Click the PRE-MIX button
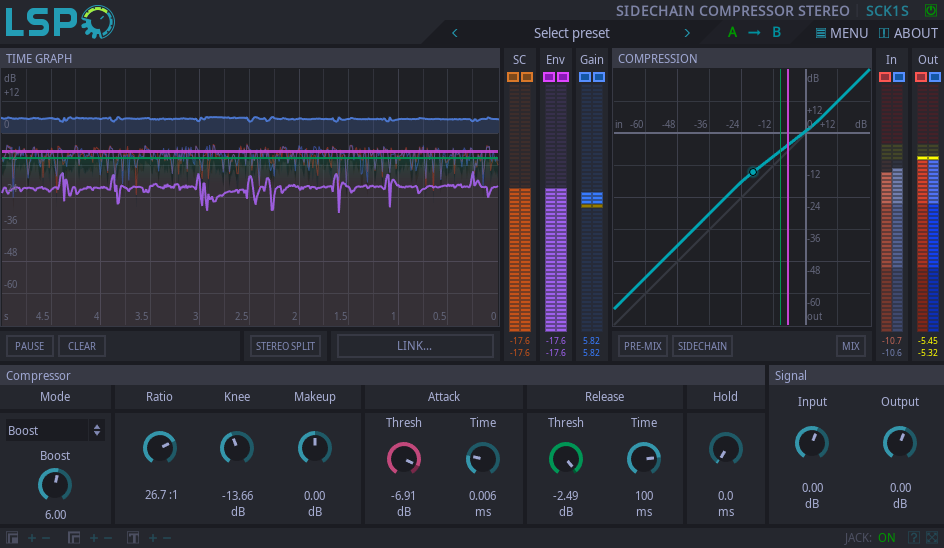Viewport: 944px width, 548px height. (642, 346)
